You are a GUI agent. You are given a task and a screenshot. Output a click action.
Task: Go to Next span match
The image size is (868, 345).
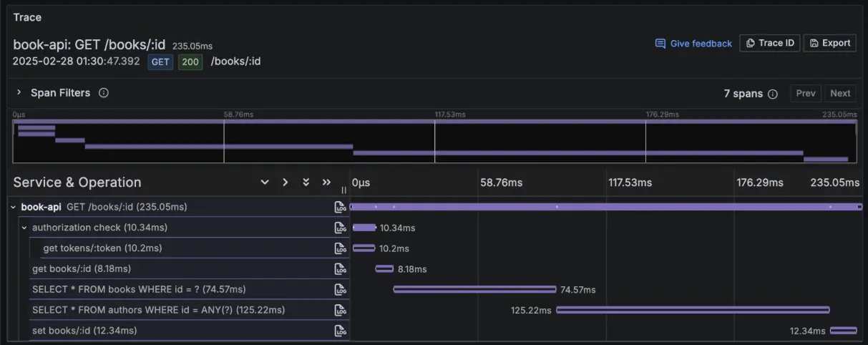click(x=840, y=93)
